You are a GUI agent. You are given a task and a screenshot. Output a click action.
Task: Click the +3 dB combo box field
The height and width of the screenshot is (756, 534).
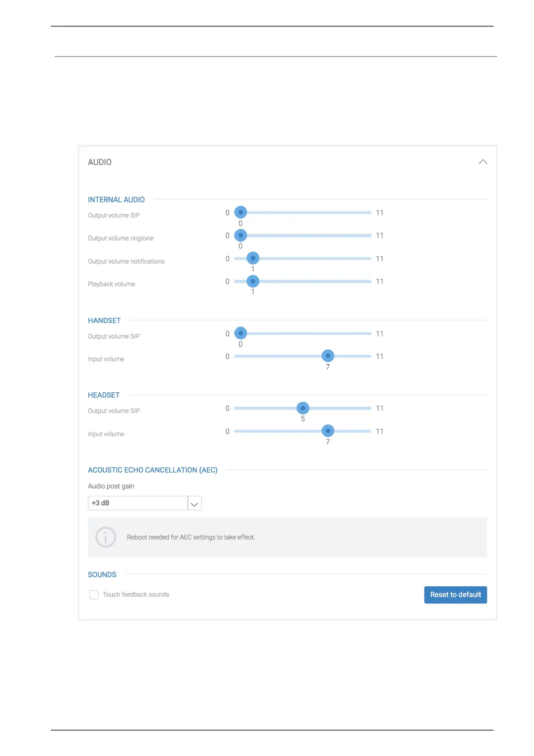click(x=137, y=503)
